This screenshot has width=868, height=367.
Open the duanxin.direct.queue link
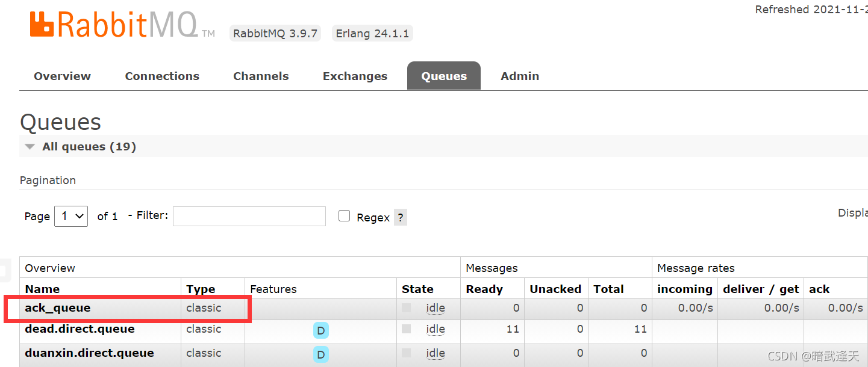[x=89, y=353]
